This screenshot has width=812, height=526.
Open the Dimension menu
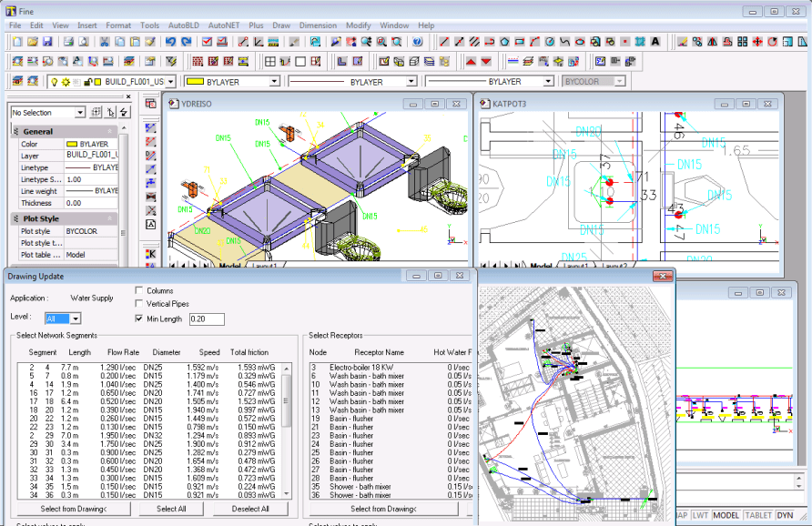click(318, 25)
